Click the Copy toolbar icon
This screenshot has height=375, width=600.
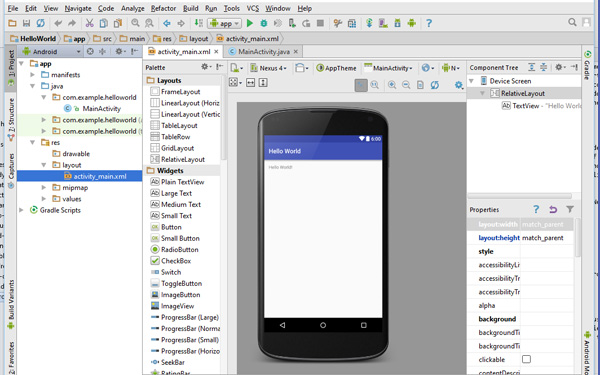tap(103, 23)
